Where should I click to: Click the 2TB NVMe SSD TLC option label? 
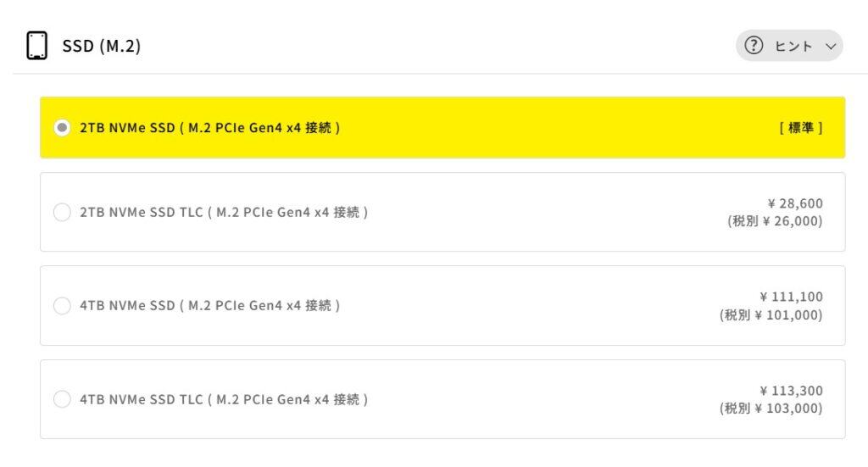click(x=224, y=213)
